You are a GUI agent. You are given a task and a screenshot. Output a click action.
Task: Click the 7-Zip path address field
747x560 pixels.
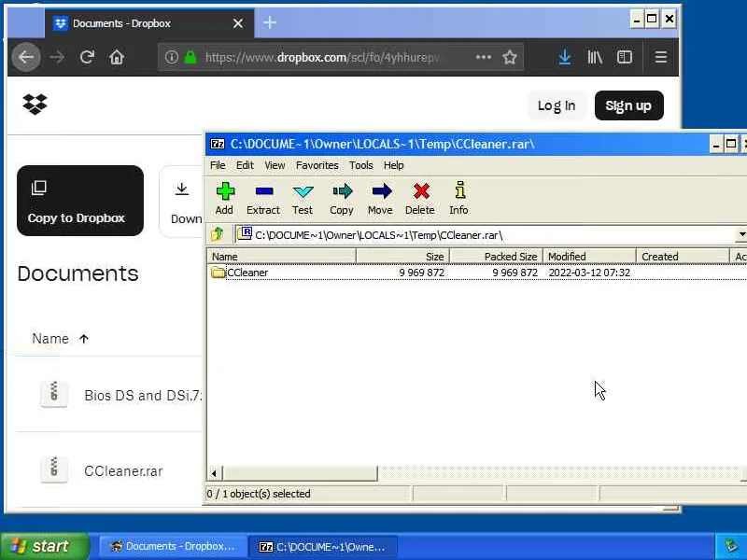pos(486,235)
